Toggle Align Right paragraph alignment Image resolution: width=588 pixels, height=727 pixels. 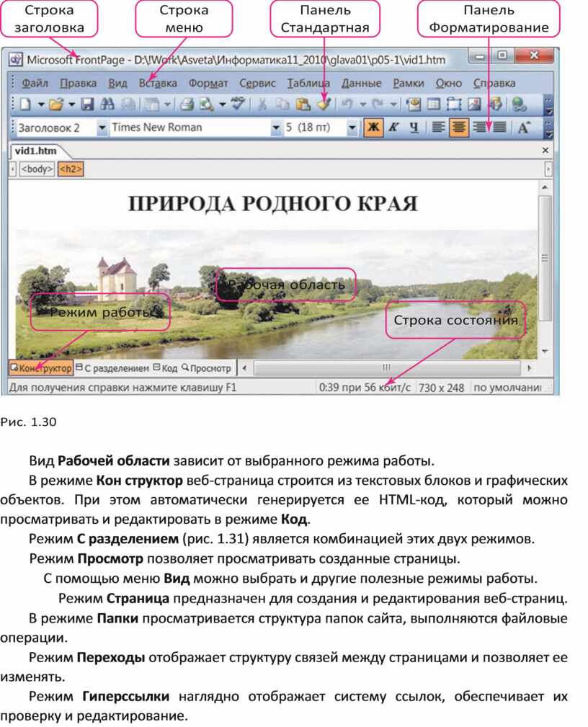479,128
